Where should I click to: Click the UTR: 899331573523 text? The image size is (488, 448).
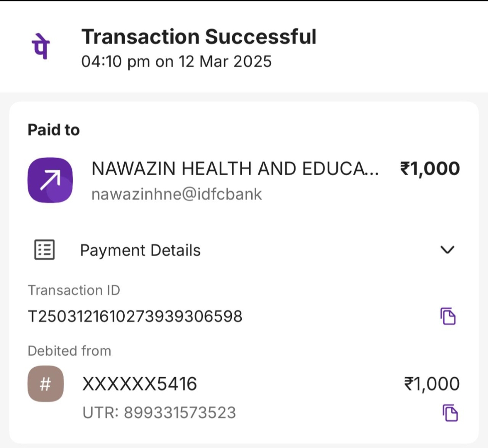pos(159,412)
